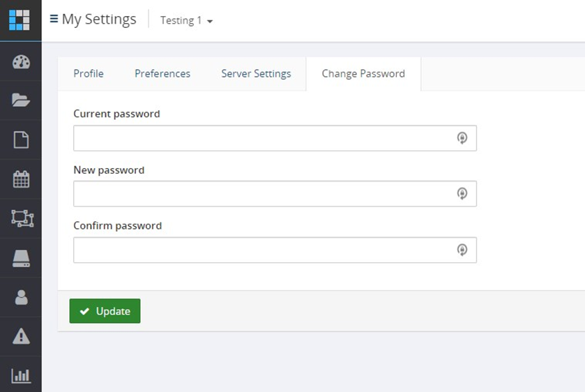Open the bar chart reports icon

point(21,375)
